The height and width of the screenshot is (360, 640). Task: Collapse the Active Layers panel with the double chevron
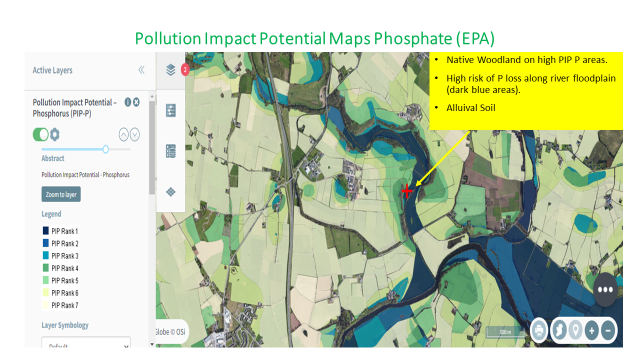coord(141,70)
